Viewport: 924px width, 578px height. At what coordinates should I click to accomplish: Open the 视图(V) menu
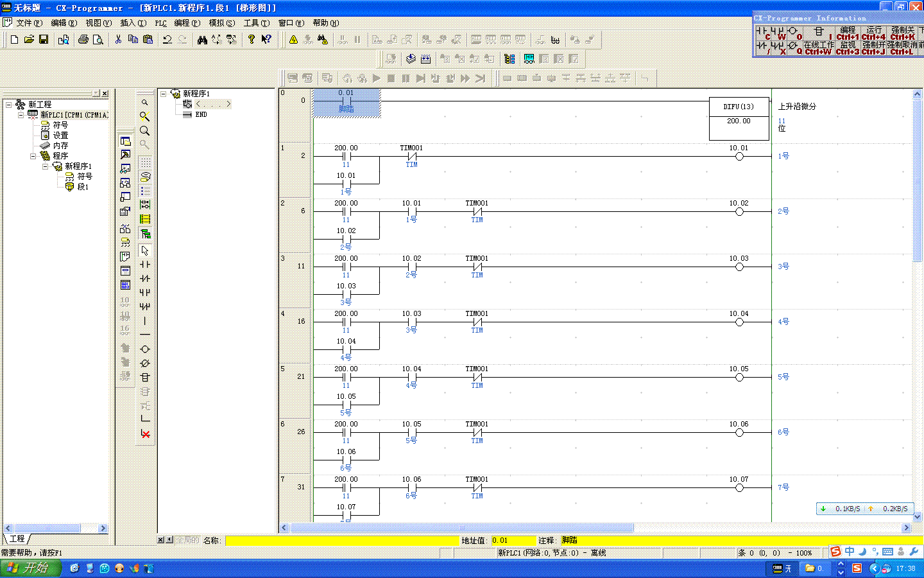(x=98, y=23)
